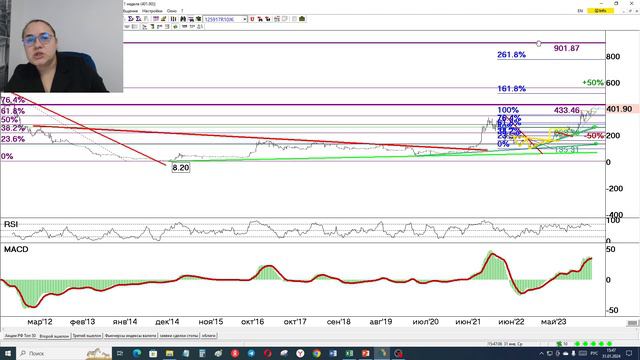Open the Окно menu

[x=172, y=11]
